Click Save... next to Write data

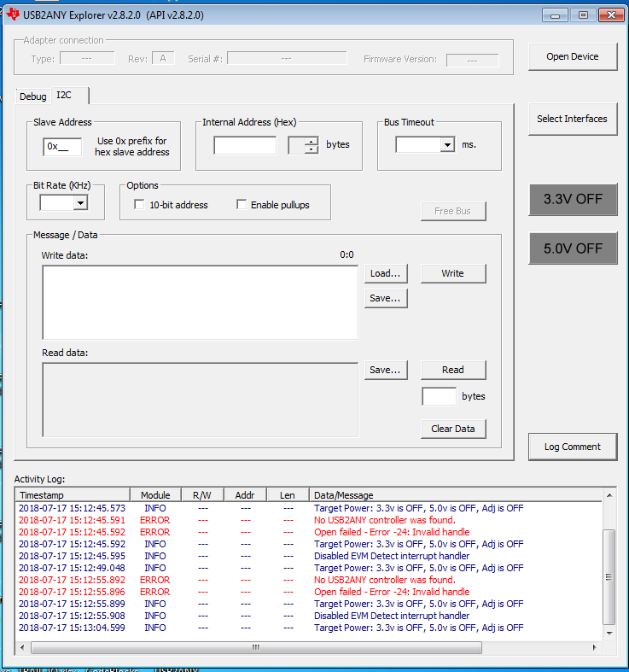386,298
